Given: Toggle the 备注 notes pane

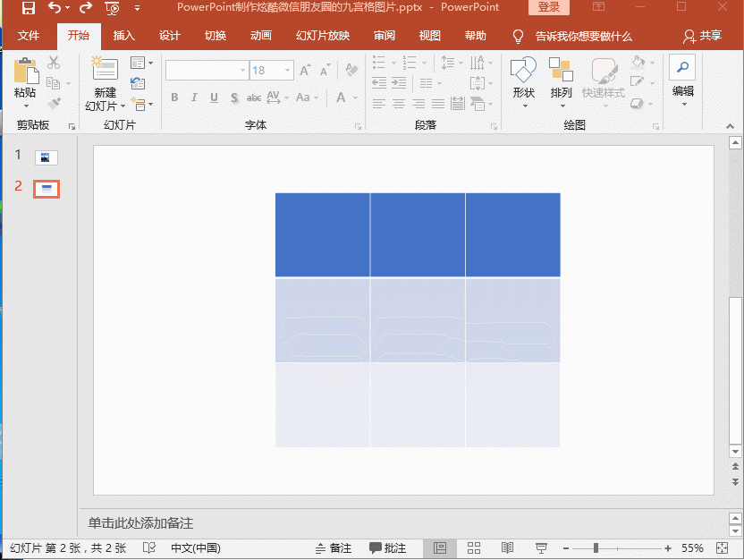Looking at the screenshot, I should click(x=334, y=548).
